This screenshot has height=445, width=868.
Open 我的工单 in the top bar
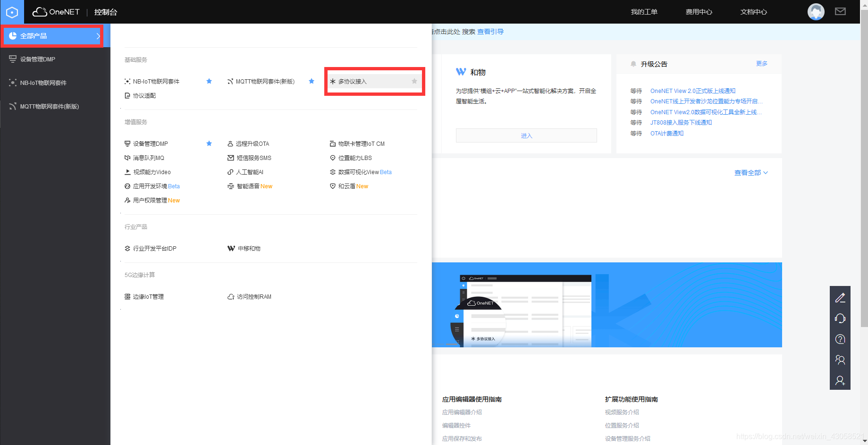(x=644, y=12)
